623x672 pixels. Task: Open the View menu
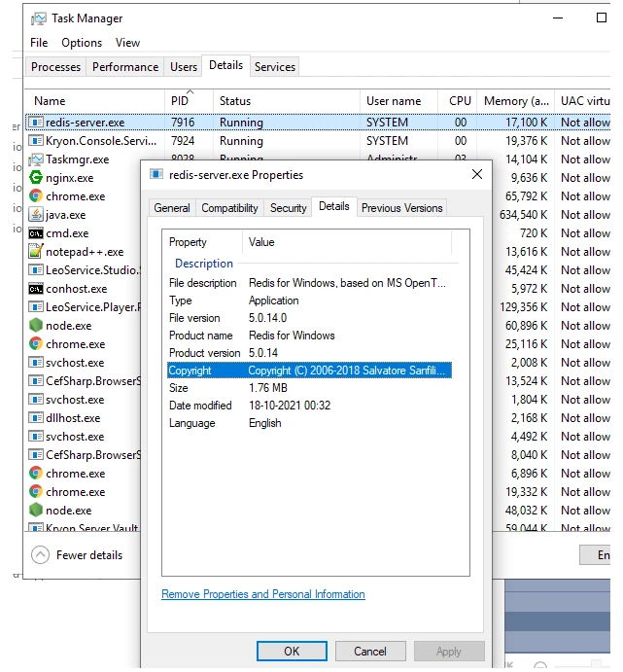(x=127, y=43)
